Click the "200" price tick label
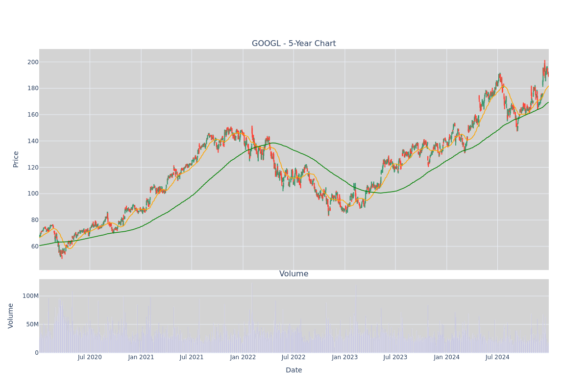588x392 pixels. 33,62
